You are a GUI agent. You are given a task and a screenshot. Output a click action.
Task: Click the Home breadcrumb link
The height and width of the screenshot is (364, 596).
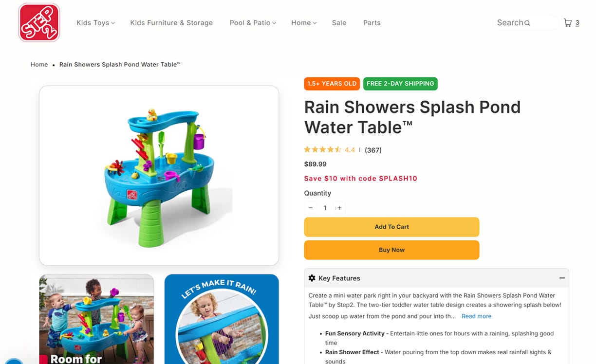click(39, 65)
